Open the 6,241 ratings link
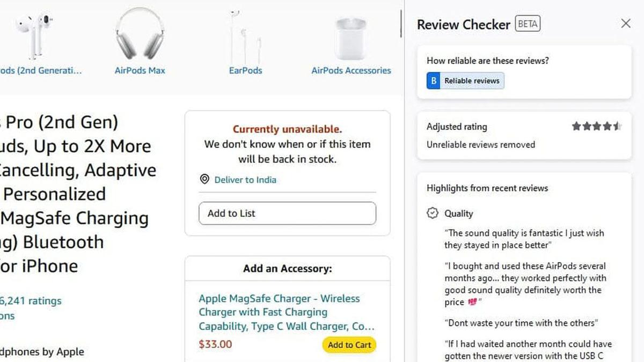The width and height of the screenshot is (644, 362). tap(30, 301)
